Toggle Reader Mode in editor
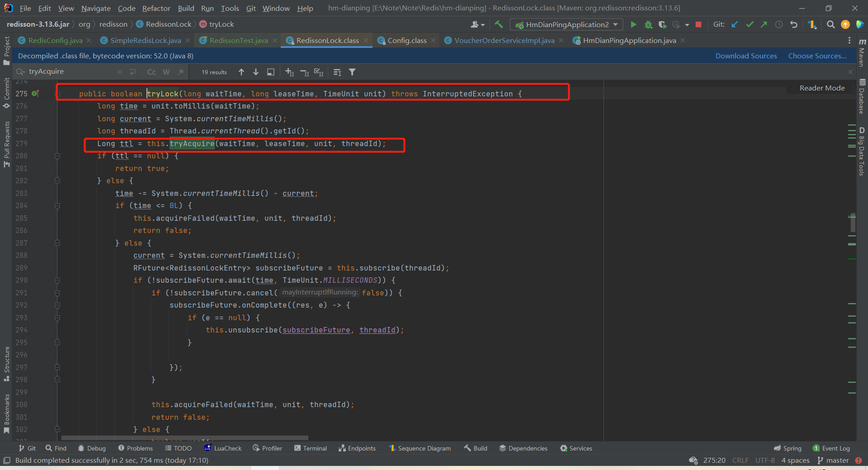This screenshot has width=868, height=470. tap(822, 88)
